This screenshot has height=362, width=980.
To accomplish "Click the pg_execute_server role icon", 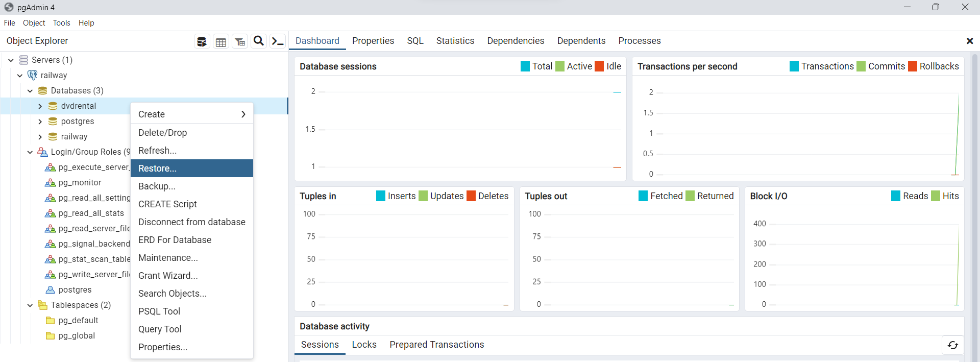I will pos(50,167).
